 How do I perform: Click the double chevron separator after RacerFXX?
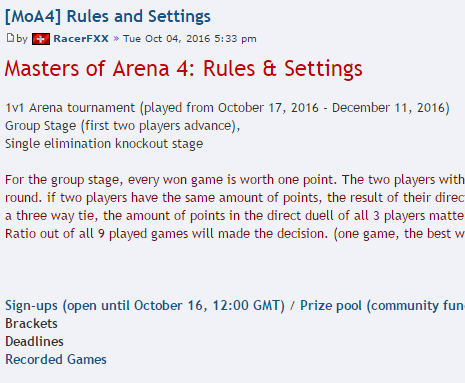[116, 39]
